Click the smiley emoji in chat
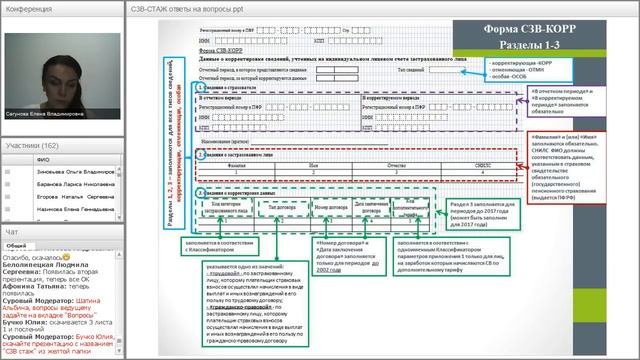The width and height of the screenshot is (640, 360). pos(66,257)
